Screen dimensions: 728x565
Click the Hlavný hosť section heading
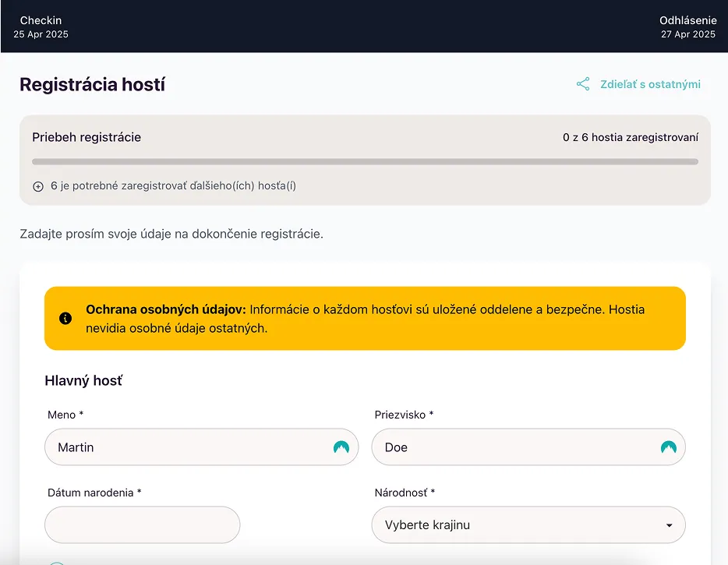tap(83, 380)
